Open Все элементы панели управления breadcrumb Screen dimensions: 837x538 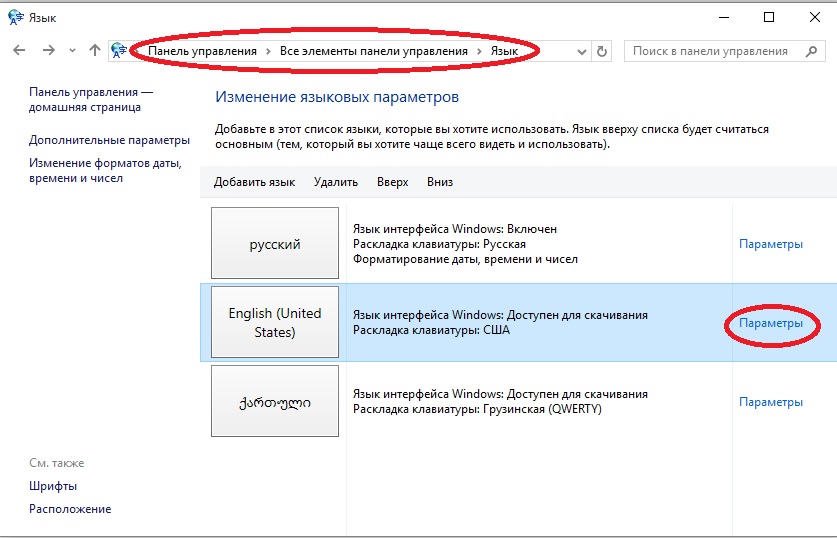point(374,51)
